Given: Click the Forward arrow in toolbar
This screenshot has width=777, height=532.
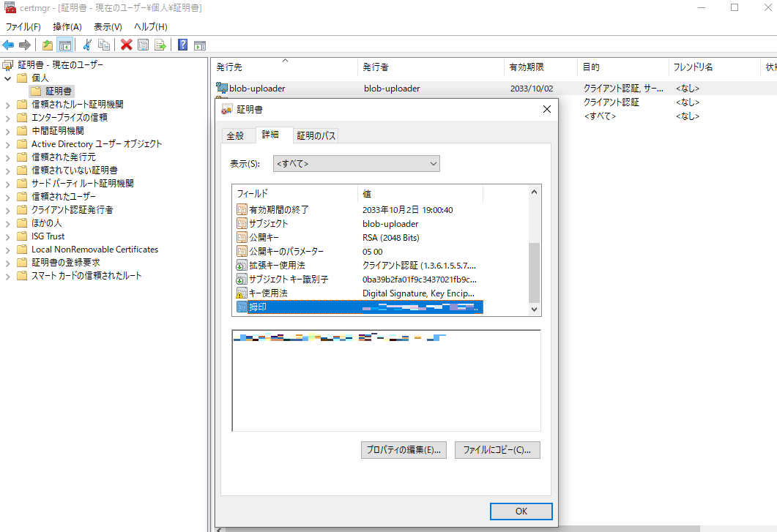Looking at the screenshot, I should point(24,45).
